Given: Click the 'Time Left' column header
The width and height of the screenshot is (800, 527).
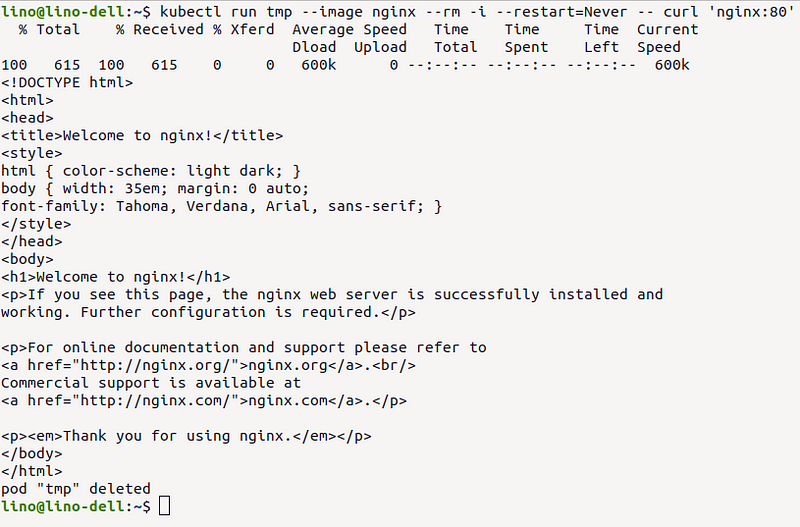Looking at the screenshot, I should (602, 38).
